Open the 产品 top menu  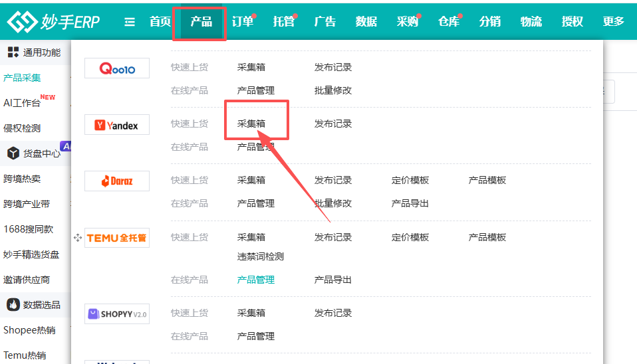201,21
